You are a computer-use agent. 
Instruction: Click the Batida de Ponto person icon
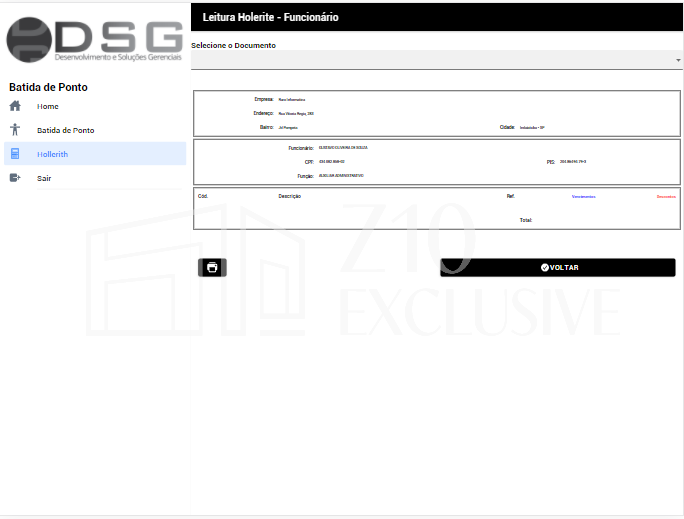coord(15,130)
